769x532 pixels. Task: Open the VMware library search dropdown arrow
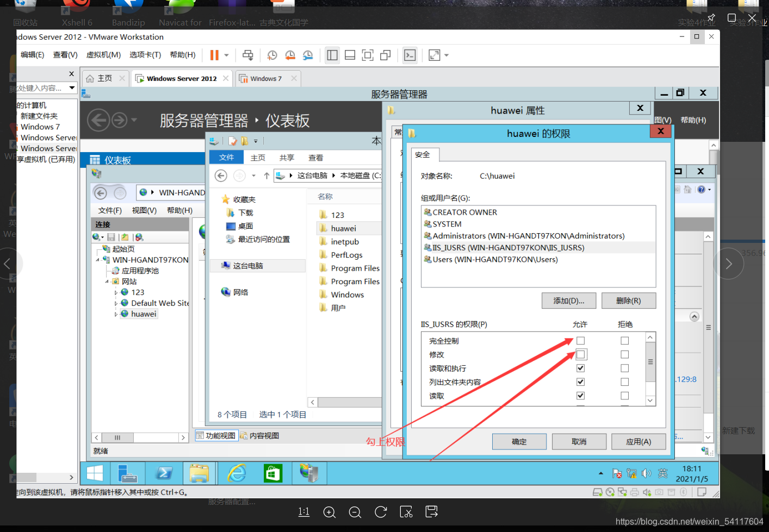point(72,87)
